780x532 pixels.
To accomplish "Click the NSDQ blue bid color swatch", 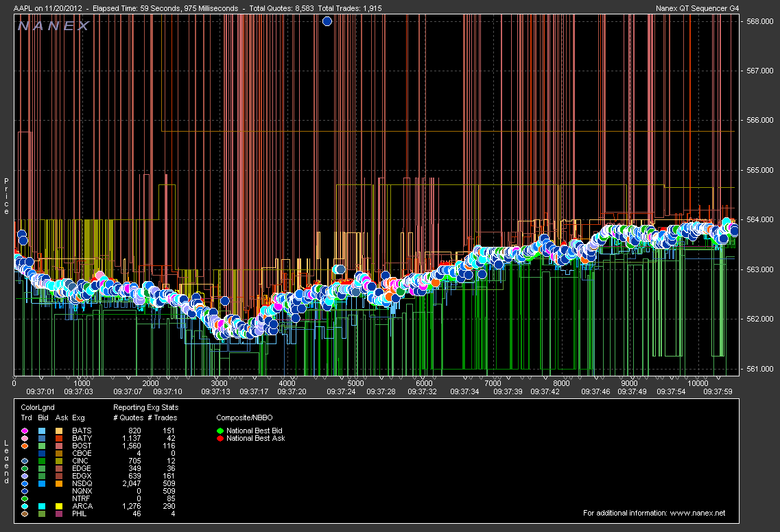I will click(43, 483).
